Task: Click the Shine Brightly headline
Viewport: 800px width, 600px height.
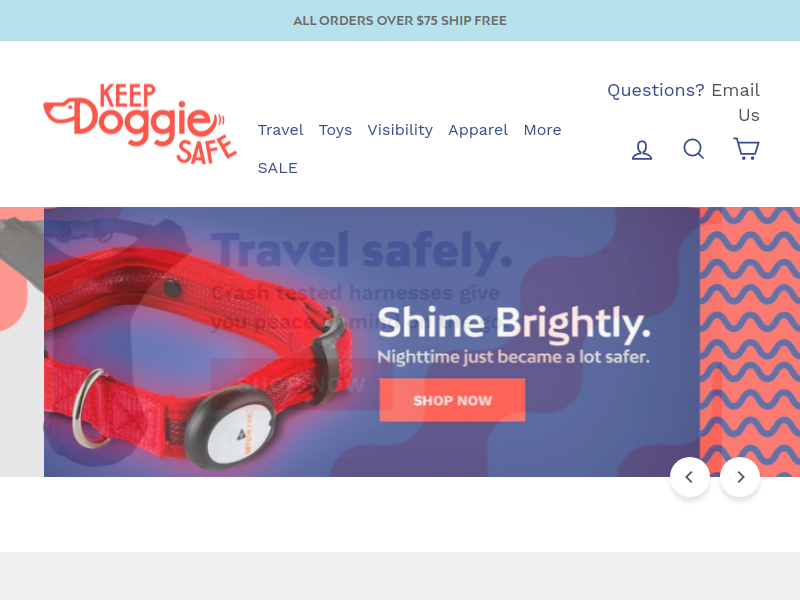Action: [514, 323]
